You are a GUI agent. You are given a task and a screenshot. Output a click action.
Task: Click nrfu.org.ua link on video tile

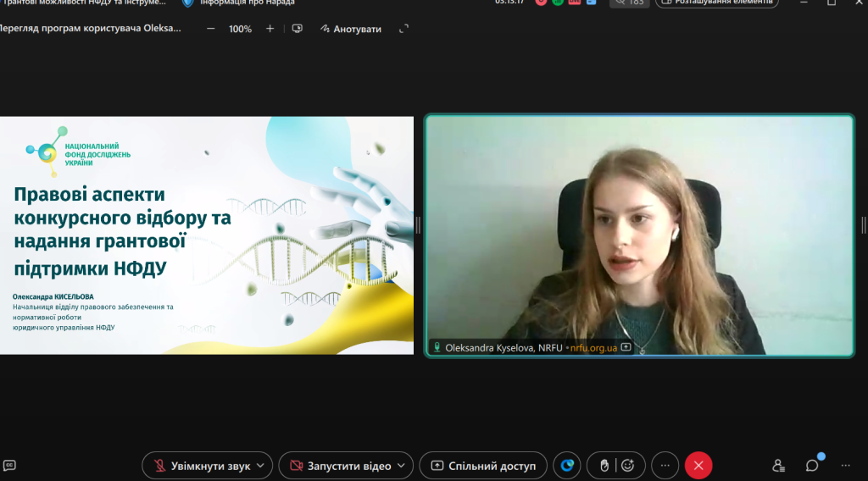coord(593,347)
